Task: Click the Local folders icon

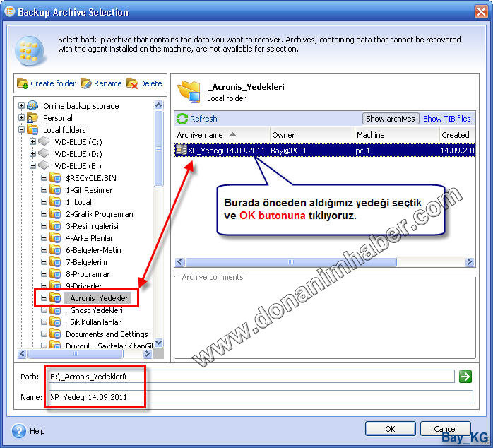Action: click(32, 129)
